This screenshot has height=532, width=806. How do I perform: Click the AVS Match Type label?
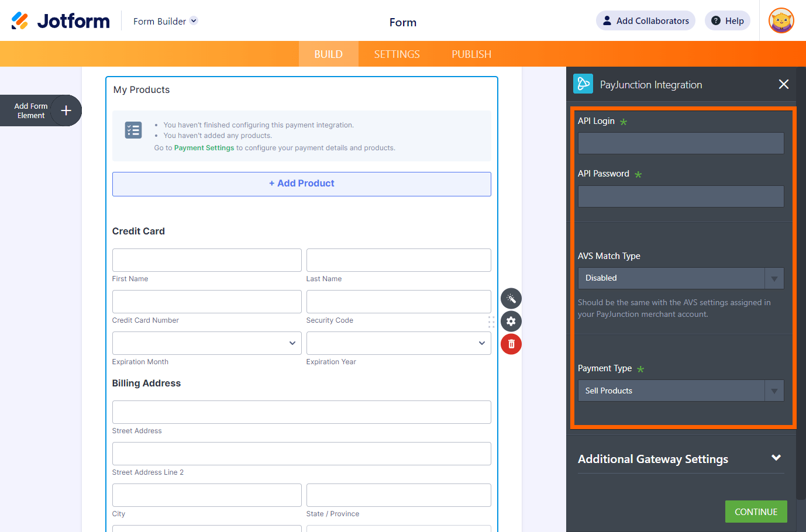click(609, 256)
